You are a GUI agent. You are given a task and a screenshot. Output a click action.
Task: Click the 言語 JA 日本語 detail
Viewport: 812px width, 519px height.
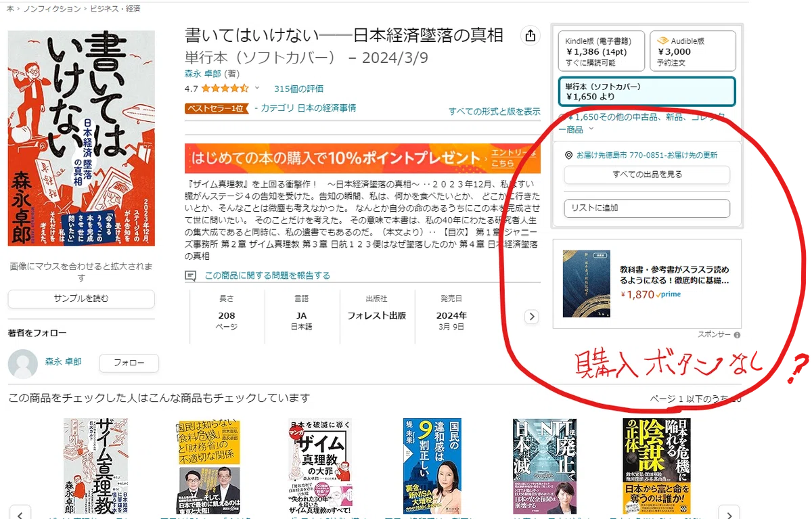301,313
